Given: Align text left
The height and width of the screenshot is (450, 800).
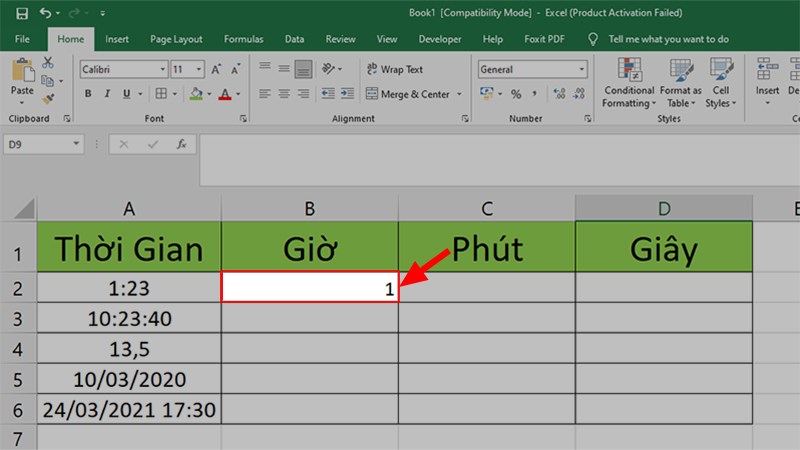Looking at the screenshot, I should pos(264,94).
